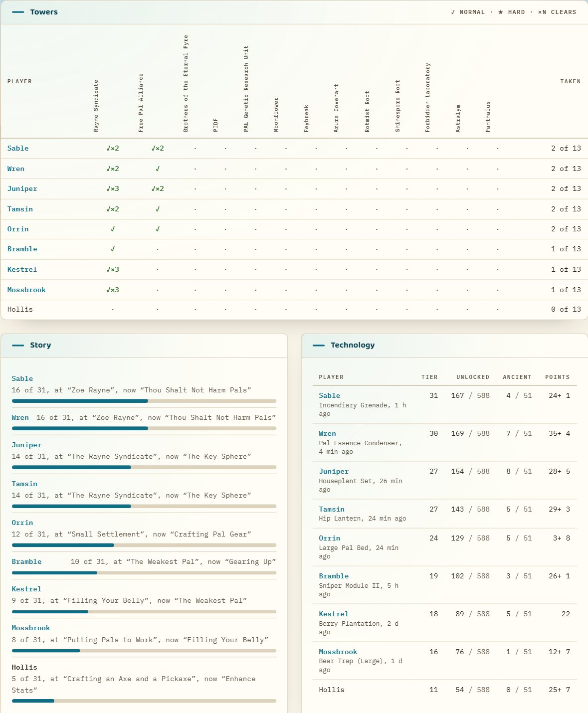The width and height of the screenshot is (588, 713).
Task: Click "Bear Trap (Large), 1 d ago"
Action: pyautogui.click(x=361, y=666)
